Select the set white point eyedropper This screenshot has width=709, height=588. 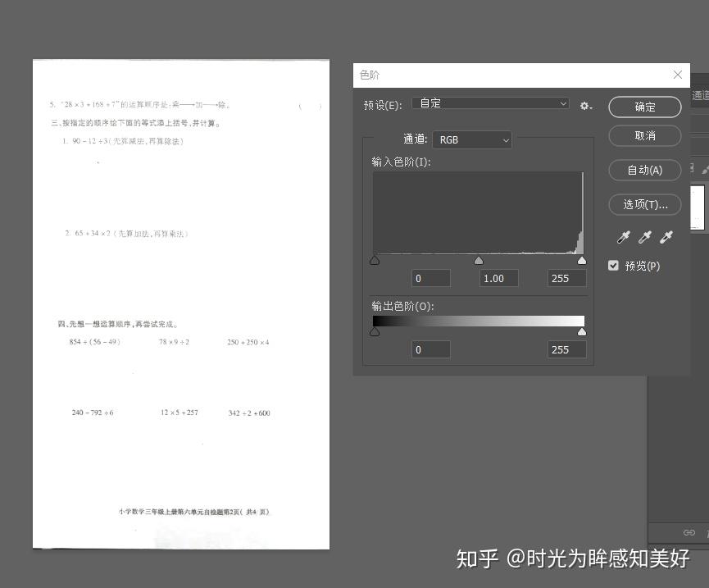pos(666,237)
